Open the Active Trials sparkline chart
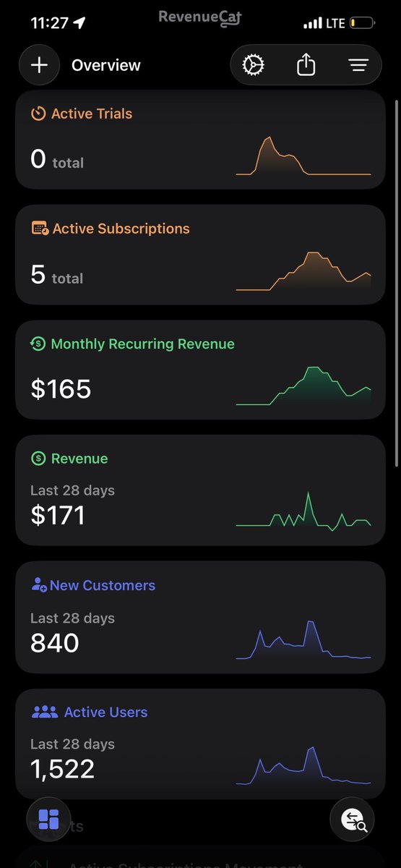The image size is (401, 868). [x=303, y=156]
